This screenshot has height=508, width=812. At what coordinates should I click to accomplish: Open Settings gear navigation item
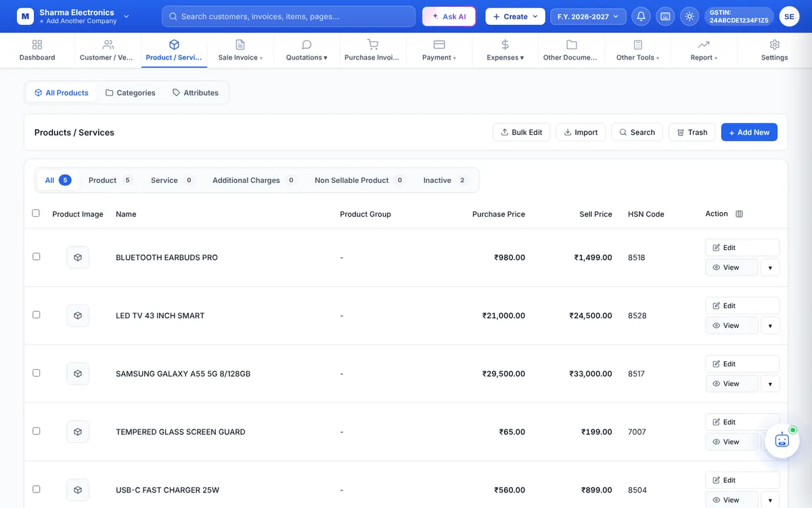(774, 50)
